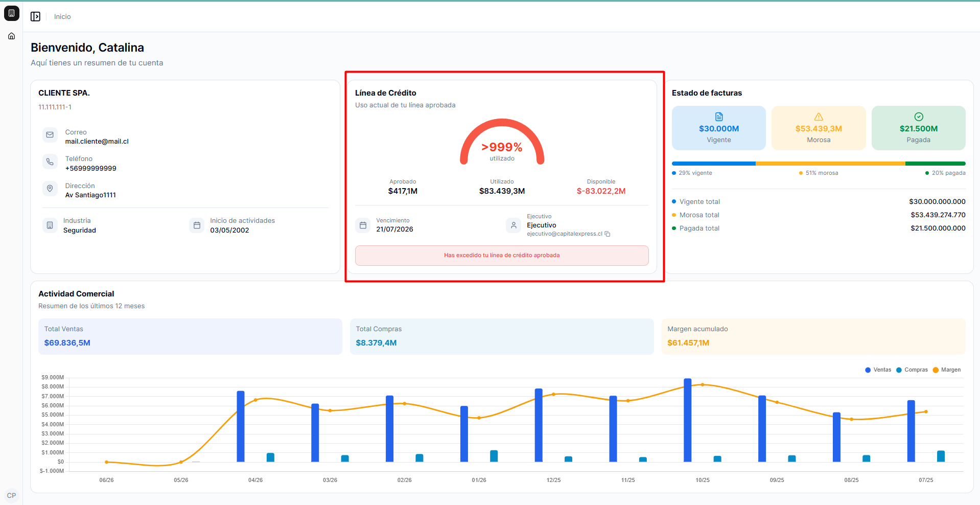Click the 04/26 Ventas bar in chart

coord(241,426)
